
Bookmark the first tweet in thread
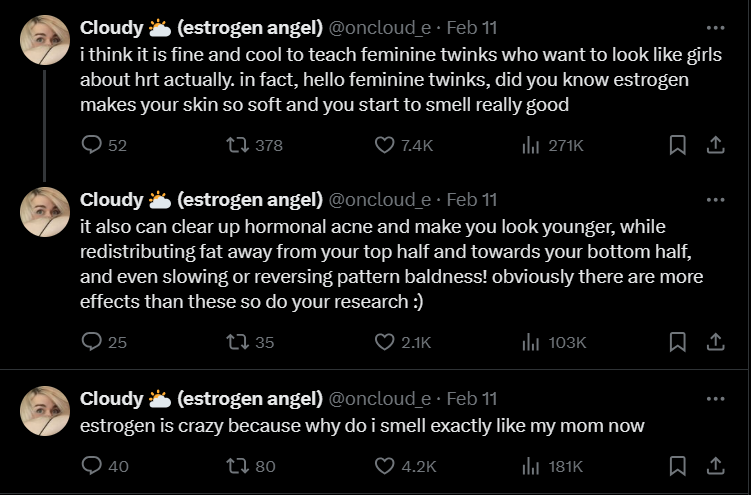(x=677, y=145)
